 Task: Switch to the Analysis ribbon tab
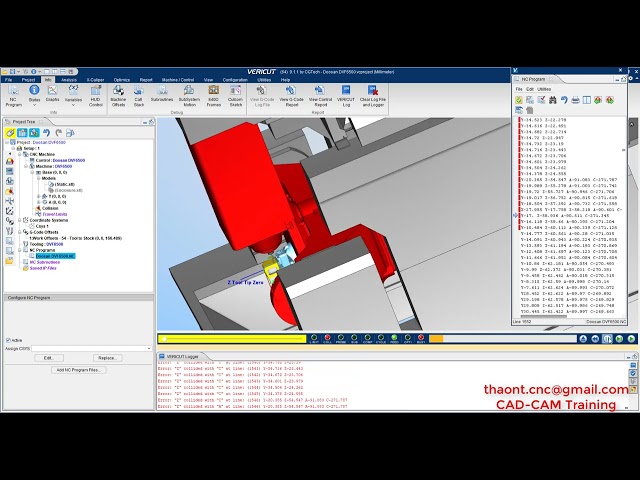69,79
